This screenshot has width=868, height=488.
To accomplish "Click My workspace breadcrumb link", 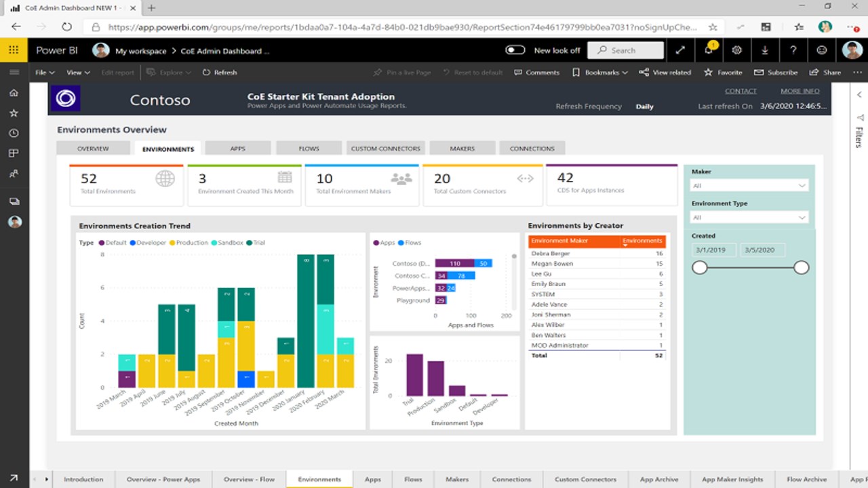I will pos(140,51).
